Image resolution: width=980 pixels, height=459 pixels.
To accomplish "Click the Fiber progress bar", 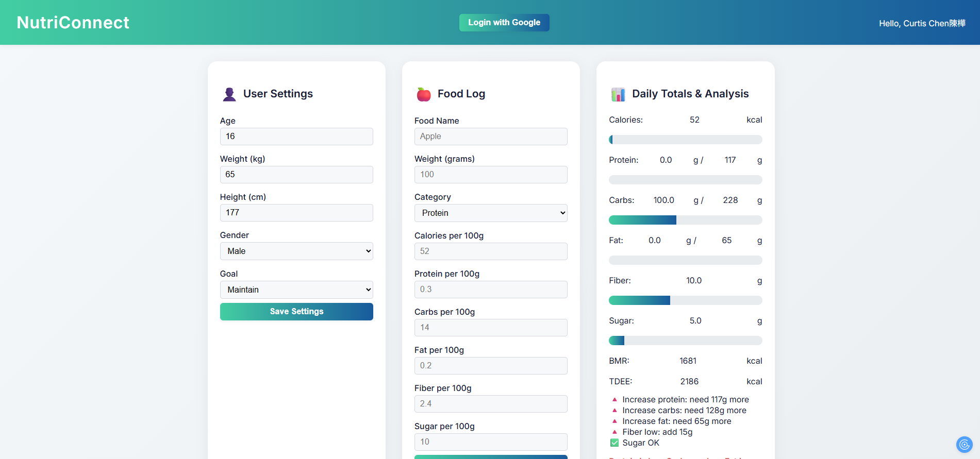I will pos(686,300).
